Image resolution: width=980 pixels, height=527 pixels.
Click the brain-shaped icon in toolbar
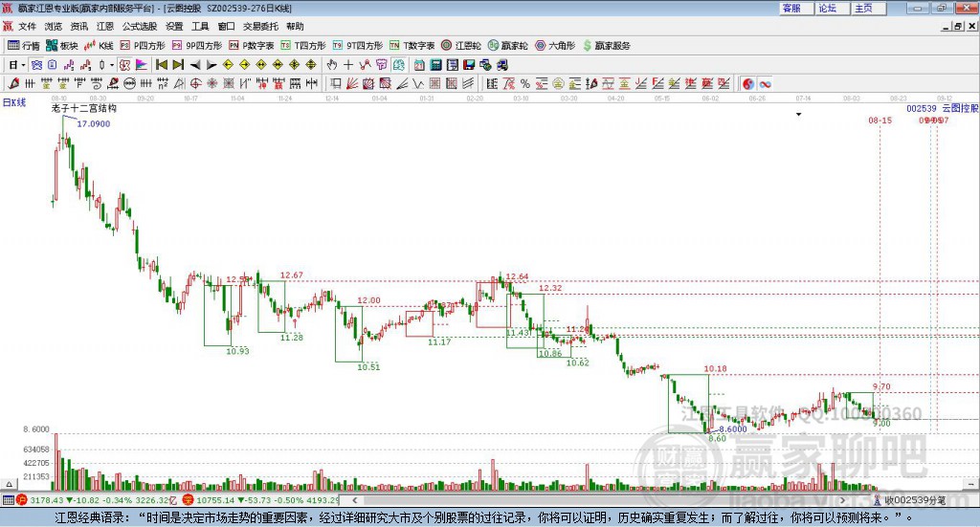[398, 65]
